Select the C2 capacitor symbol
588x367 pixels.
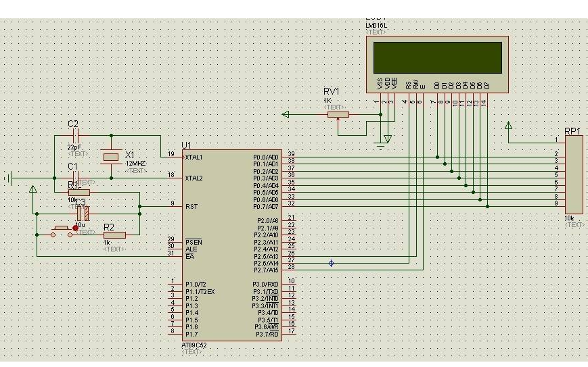[x=75, y=135]
